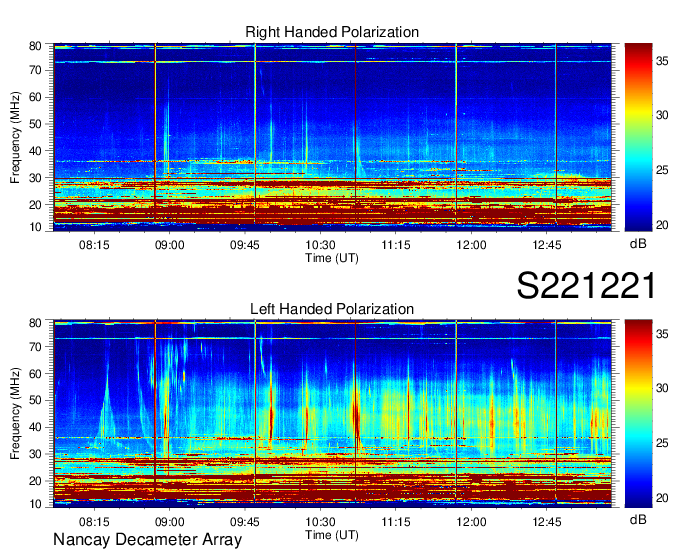Click inside the Right Handed Polarization spectrogram
This screenshot has height=552, width=680.
(x=333, y=137)
